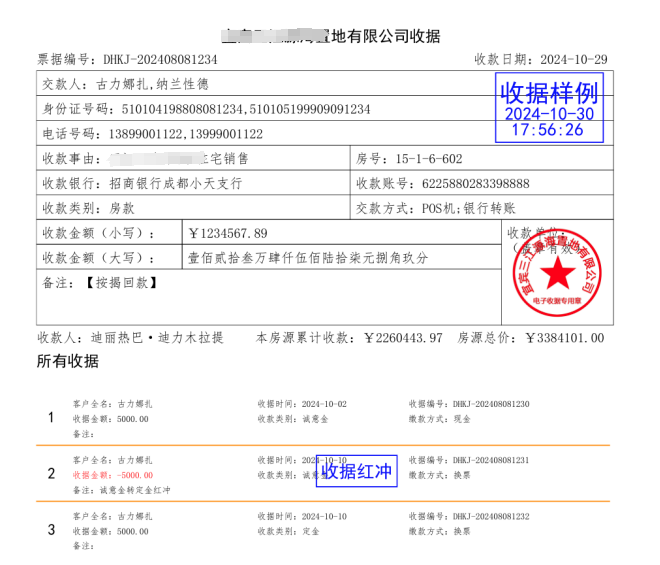Click the 收款事由 field label

click(x=72, y=159)
